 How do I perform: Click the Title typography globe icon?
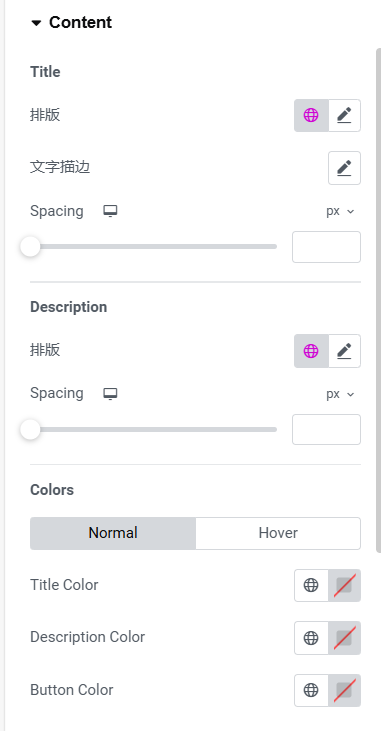coord(311,115)
